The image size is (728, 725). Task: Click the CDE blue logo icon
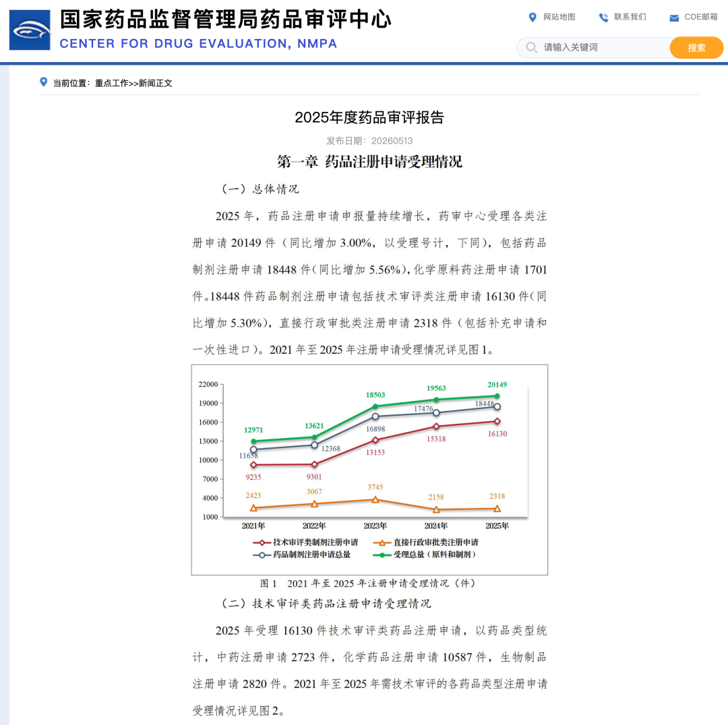(x=30, y=30)
